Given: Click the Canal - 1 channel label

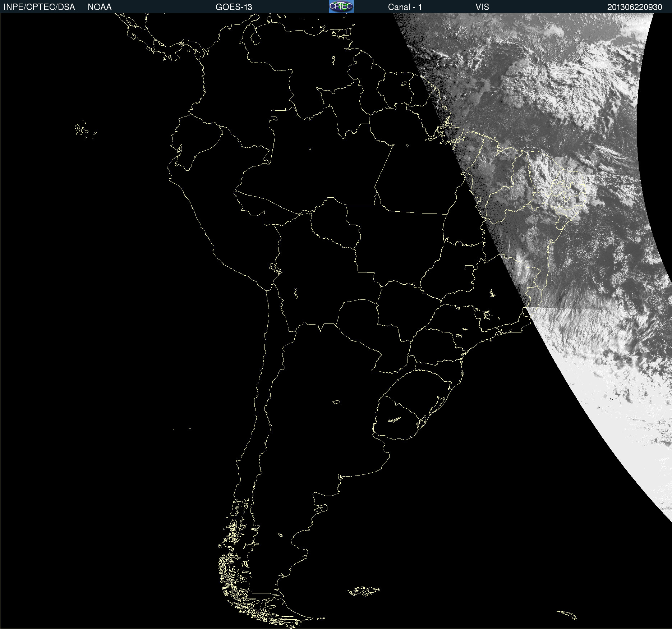Looking at the screenshot, I should click(x=405, y=7).
